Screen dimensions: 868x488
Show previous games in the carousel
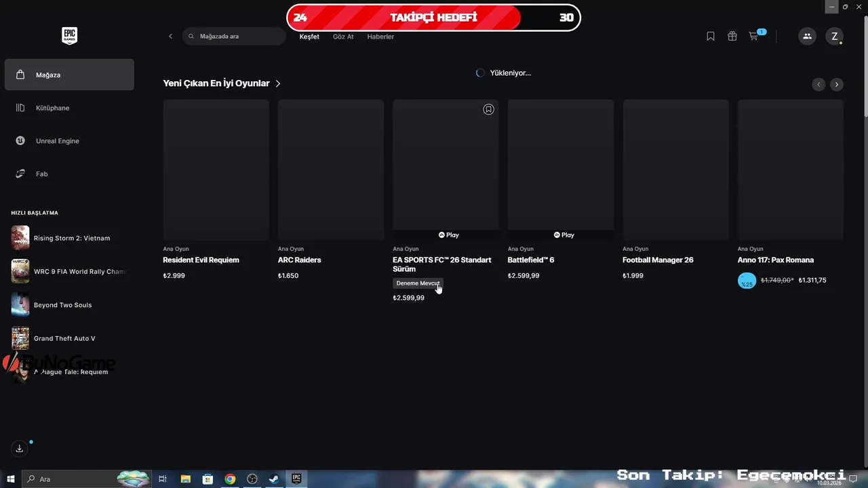pos(819,84)
